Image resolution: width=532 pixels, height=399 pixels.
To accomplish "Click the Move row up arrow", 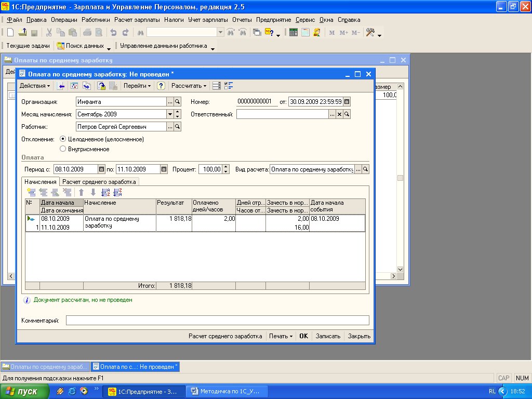I will click(81, 192).
